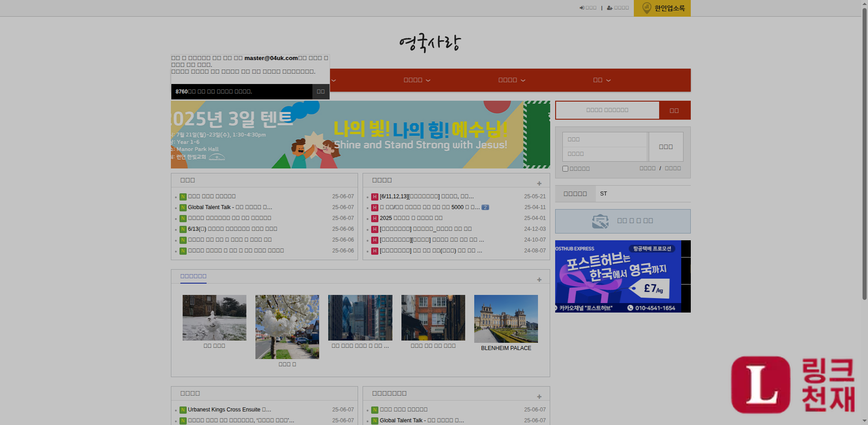This screenshot has height=425, width=868.
Task: Open the white blossom tree photo thumbnail
Action: coord(287,327)
